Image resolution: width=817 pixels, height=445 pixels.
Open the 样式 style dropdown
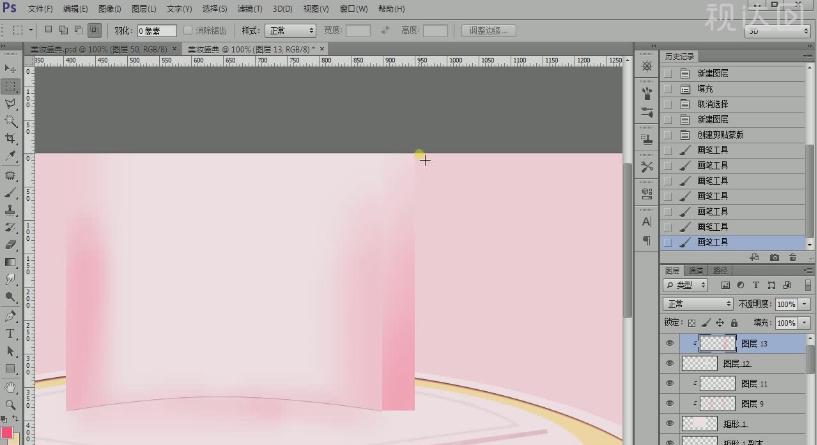(x=290, y=31)
